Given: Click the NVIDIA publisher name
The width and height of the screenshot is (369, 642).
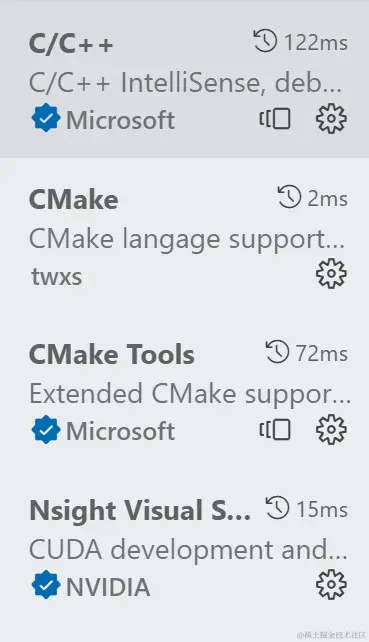Looking at the screenshot, I should [x=108, y=587].
